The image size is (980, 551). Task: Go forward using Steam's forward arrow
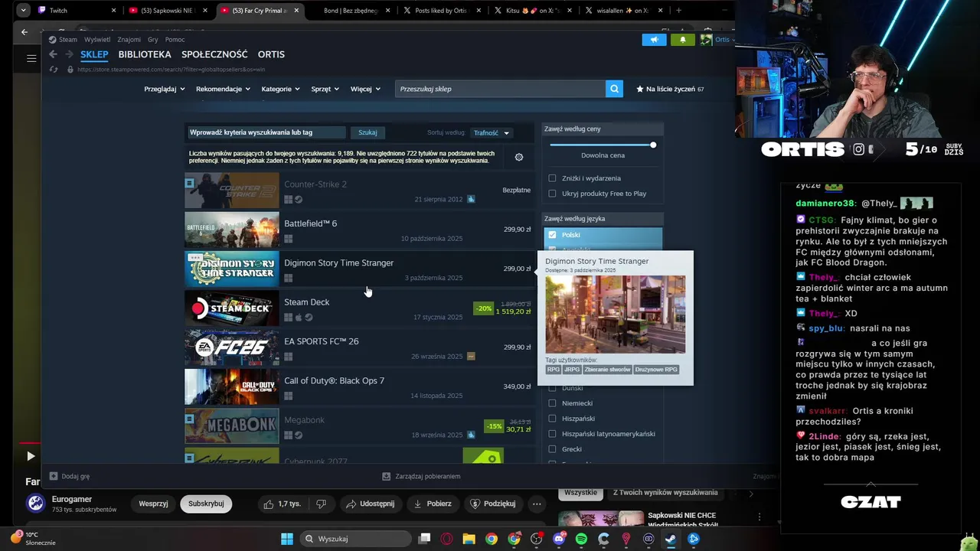(x=69, y=54)
